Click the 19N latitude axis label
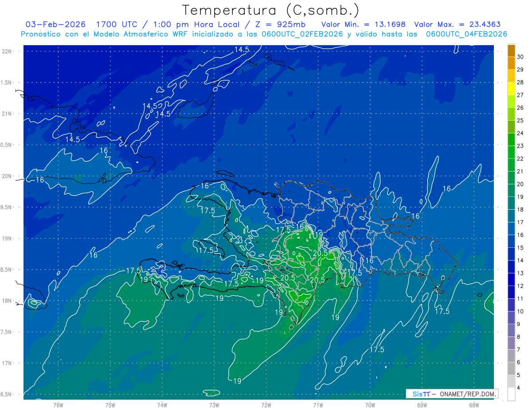532x411 pixels. click(8, 238)
